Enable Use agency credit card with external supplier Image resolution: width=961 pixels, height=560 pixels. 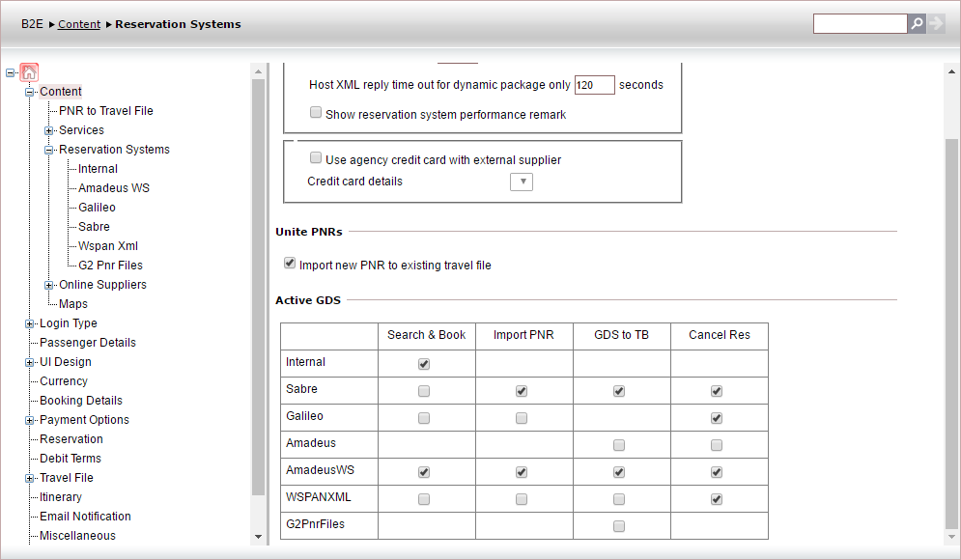coord(316,158)
